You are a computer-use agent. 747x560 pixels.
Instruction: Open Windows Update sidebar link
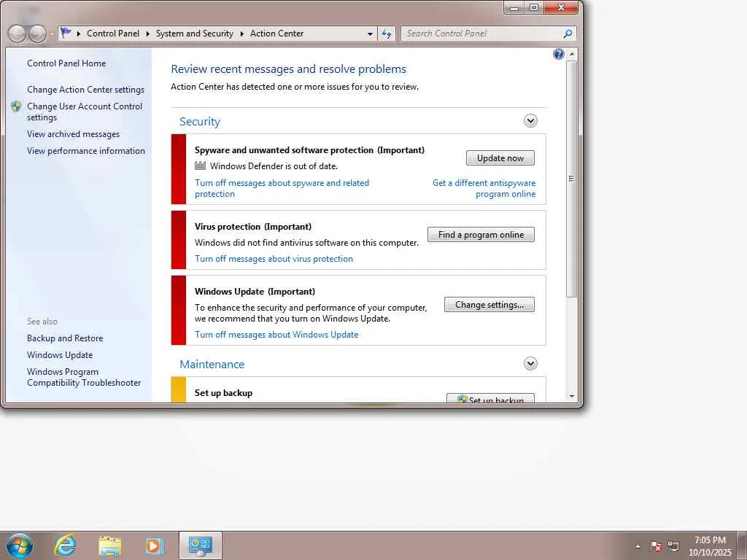coord(60,355)
